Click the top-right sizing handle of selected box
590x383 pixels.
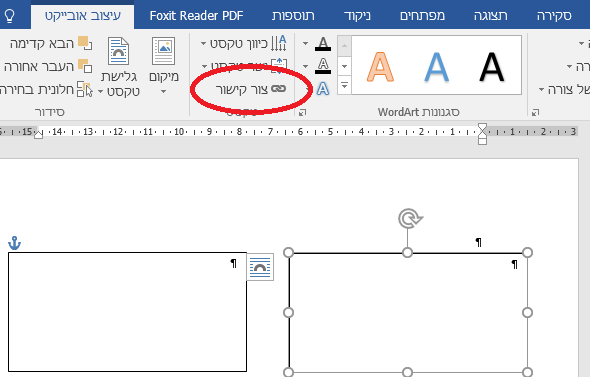(x=528, y=252)
